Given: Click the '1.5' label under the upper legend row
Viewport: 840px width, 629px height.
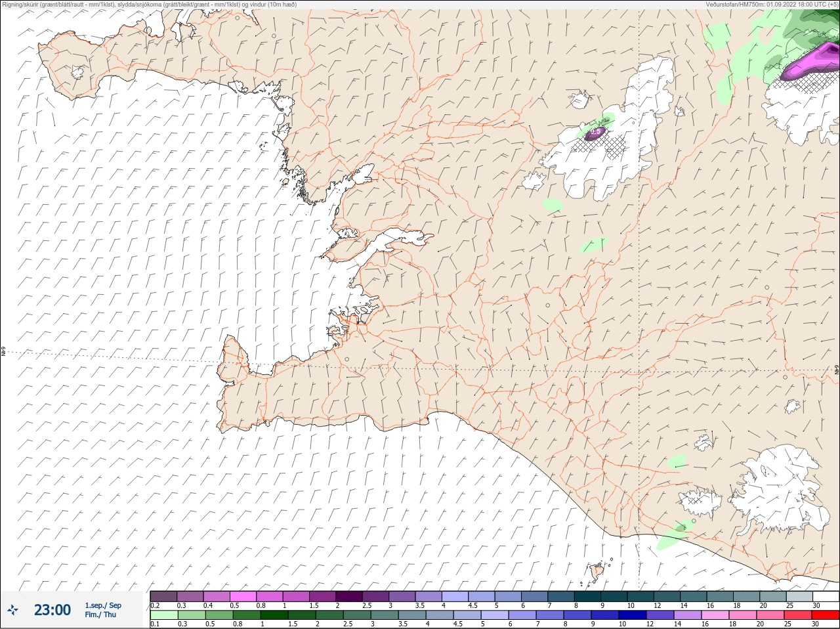Looking at the screenshot, I should pos(314,605).
